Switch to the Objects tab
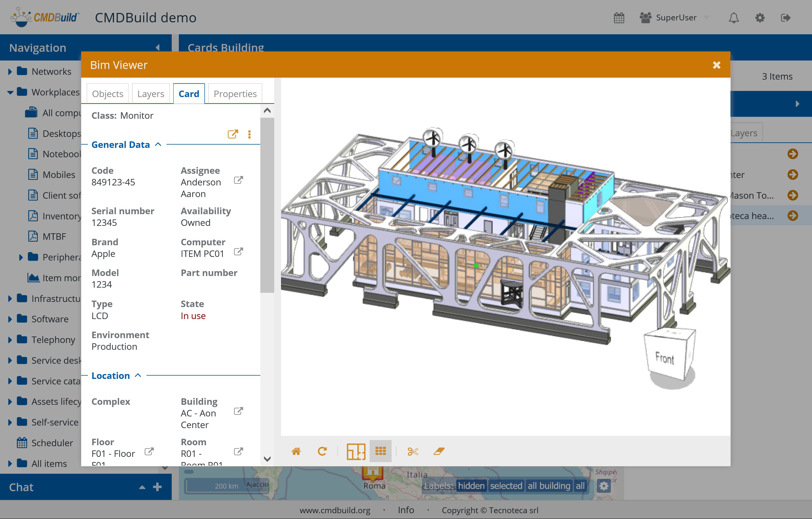812x519 pixels. click(108, 94)
